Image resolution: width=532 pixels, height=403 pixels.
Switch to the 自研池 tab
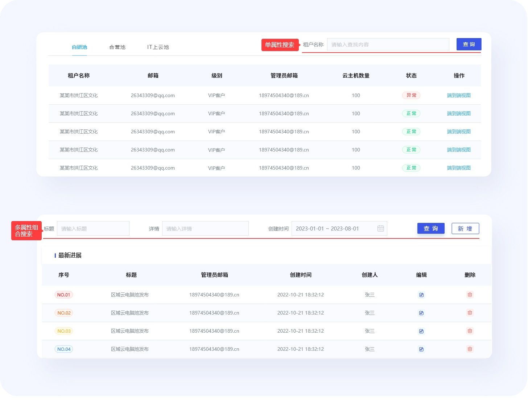(79, 47)
